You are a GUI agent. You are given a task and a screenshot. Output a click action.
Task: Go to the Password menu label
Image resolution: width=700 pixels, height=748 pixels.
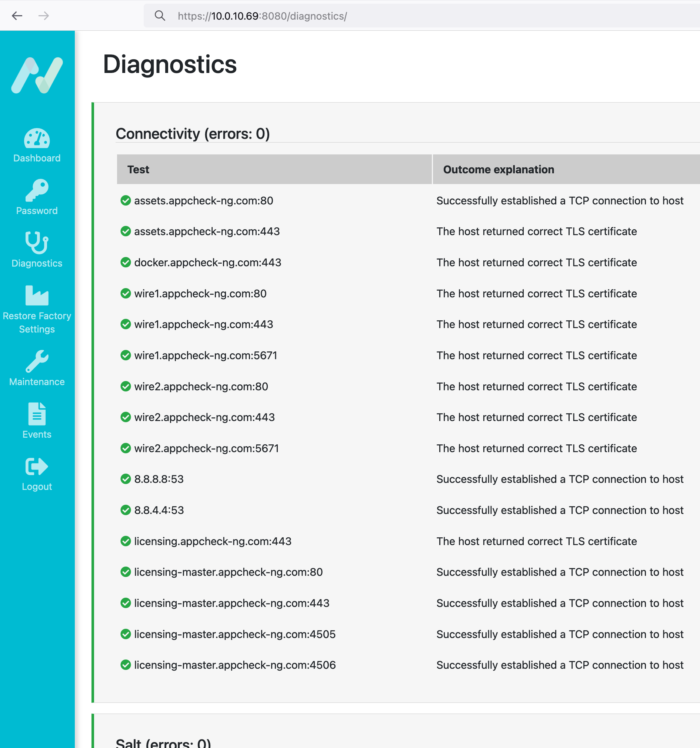37,211
